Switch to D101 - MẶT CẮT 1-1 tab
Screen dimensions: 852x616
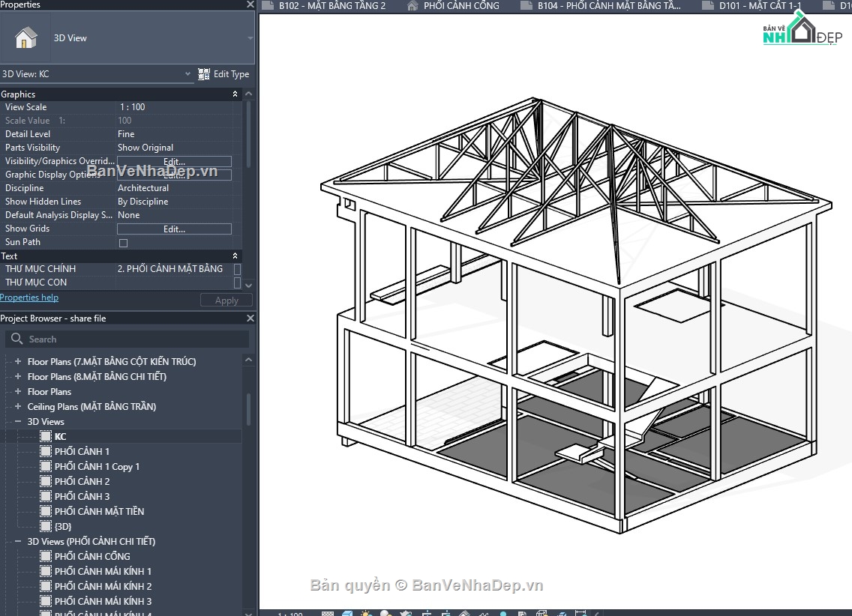pos(752,5)
